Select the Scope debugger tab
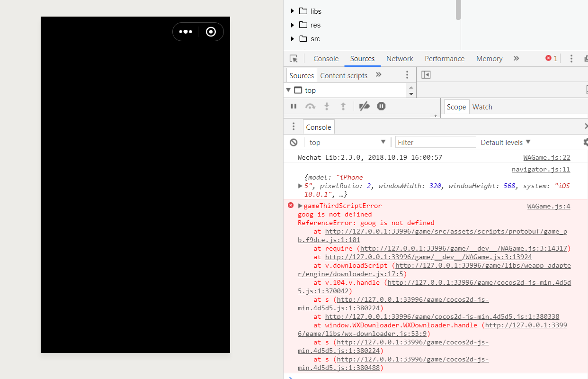 (x=456, y=107)
